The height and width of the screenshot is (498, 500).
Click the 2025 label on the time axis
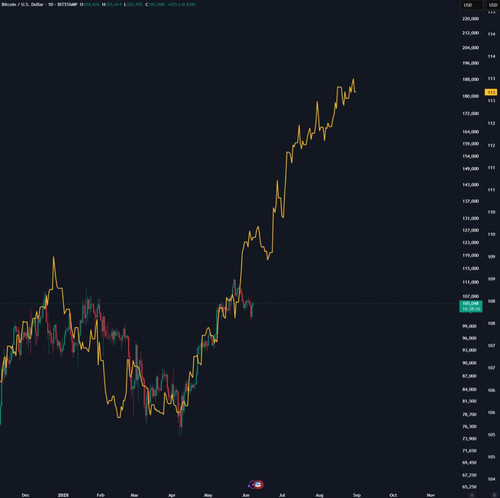point(63,495)
